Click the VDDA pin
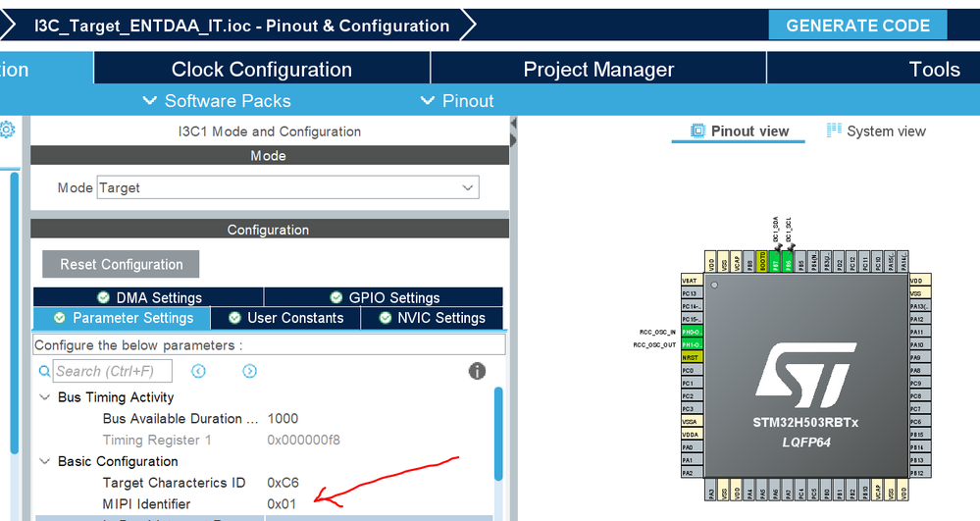980x521 pixels. (x=692, y=434)
